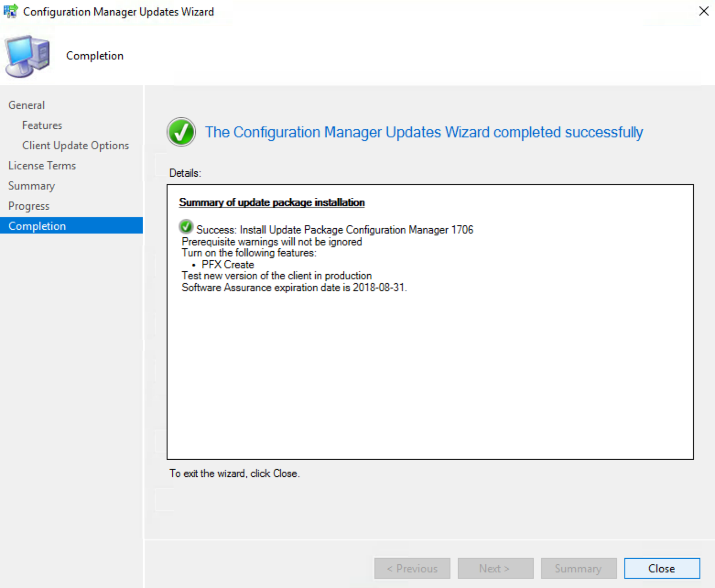
Task: Click the greyed-out Next button
Action: [495, 568]
